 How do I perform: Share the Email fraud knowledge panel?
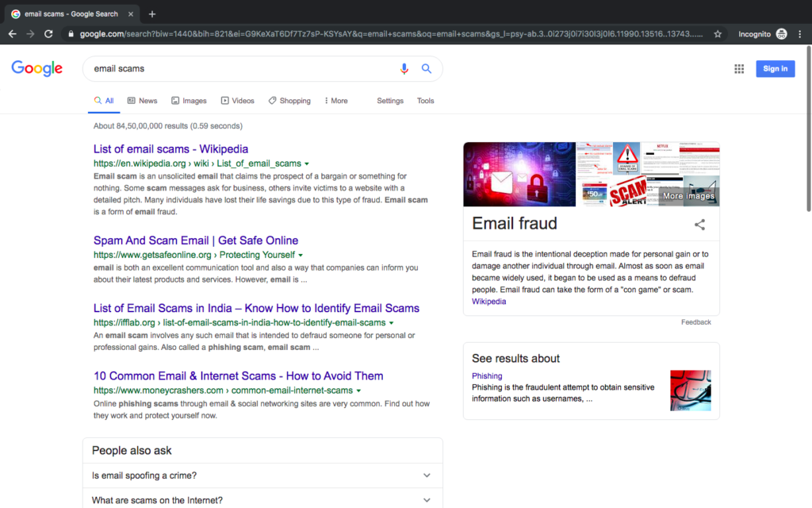pyautogui.click(x=699, y=225)
